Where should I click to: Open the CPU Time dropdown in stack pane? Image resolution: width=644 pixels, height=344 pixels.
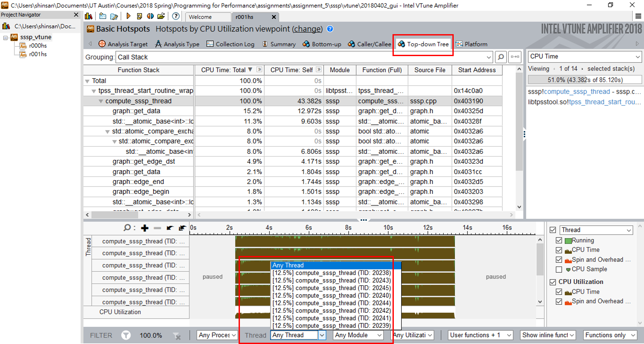pyautogui.click(x=585, y=56)
